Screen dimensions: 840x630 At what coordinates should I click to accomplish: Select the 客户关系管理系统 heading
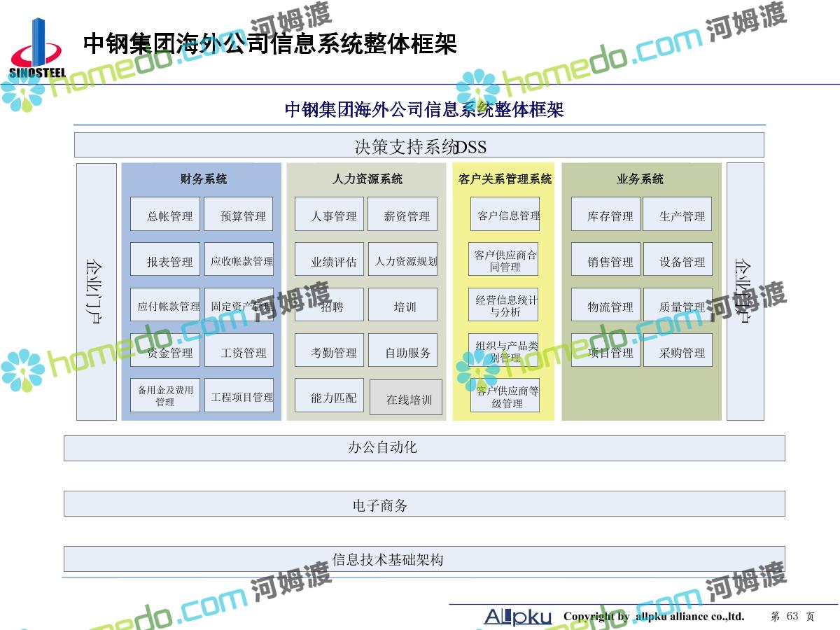[x=505, y=179]
